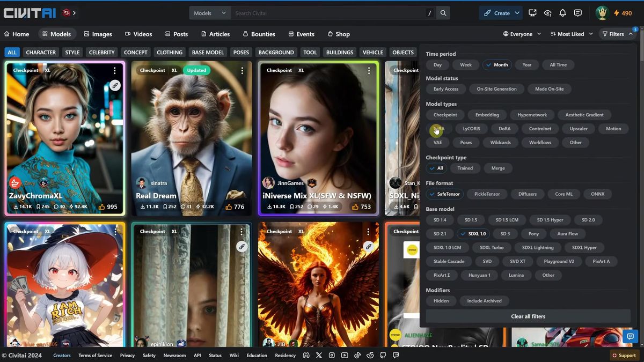Open the X (Twitter) footer icon

point(319,355)
